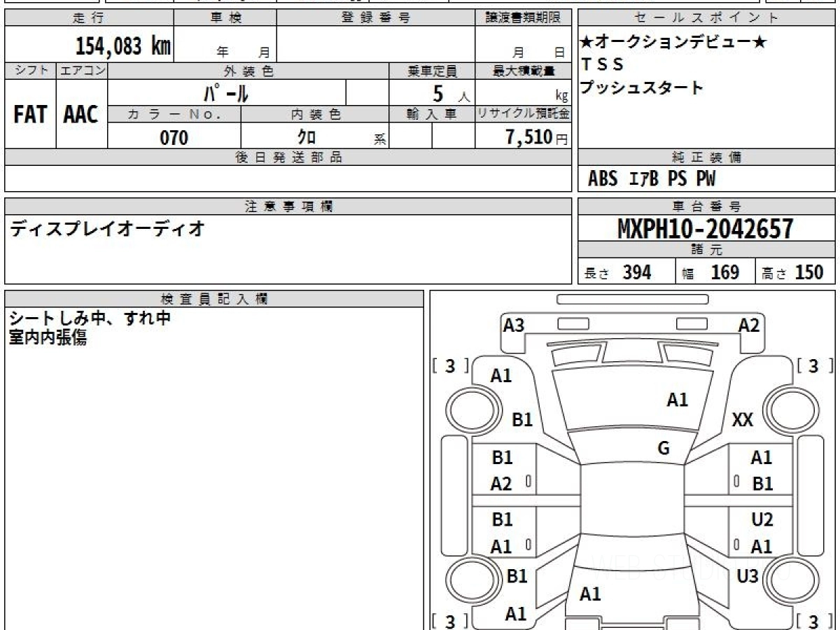Select the セールスポイント section header

pyautogui.click(x=707, y=18)
